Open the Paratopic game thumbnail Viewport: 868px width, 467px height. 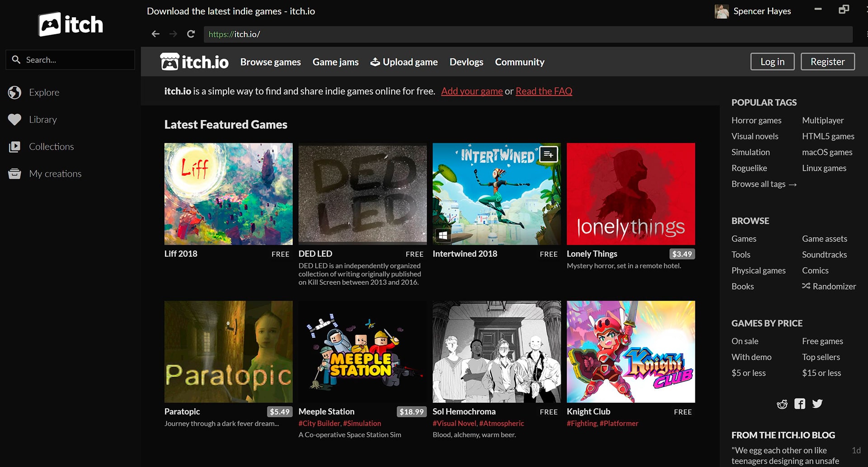click(228, 352)
